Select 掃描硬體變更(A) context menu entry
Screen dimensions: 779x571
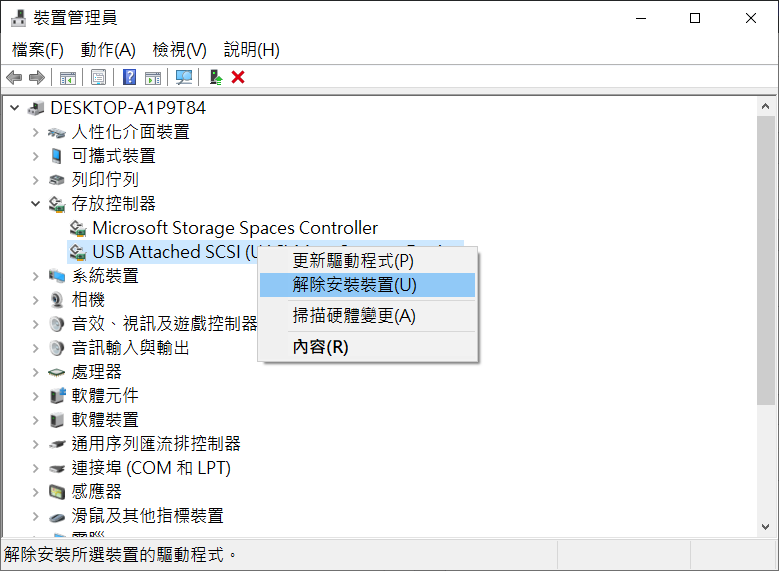[354, 316]
